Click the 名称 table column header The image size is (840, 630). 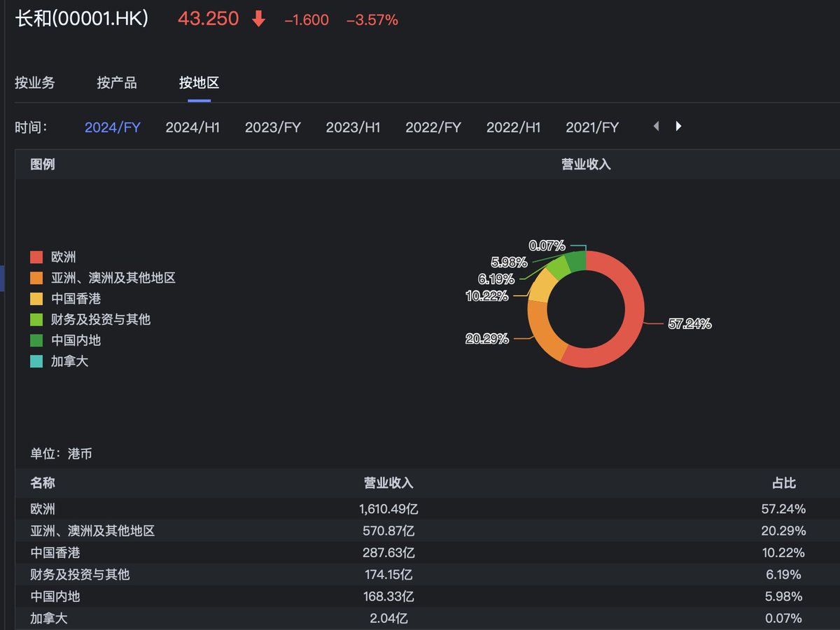(x=43, y=483)
